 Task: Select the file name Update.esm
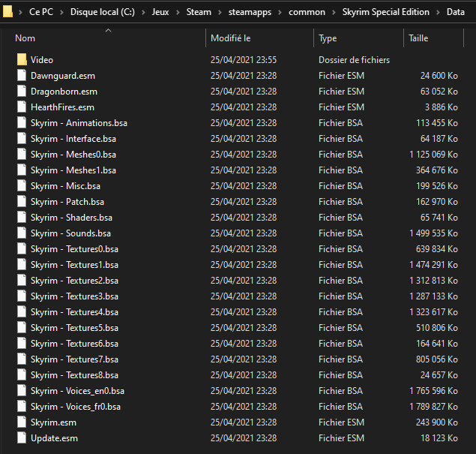54,438
